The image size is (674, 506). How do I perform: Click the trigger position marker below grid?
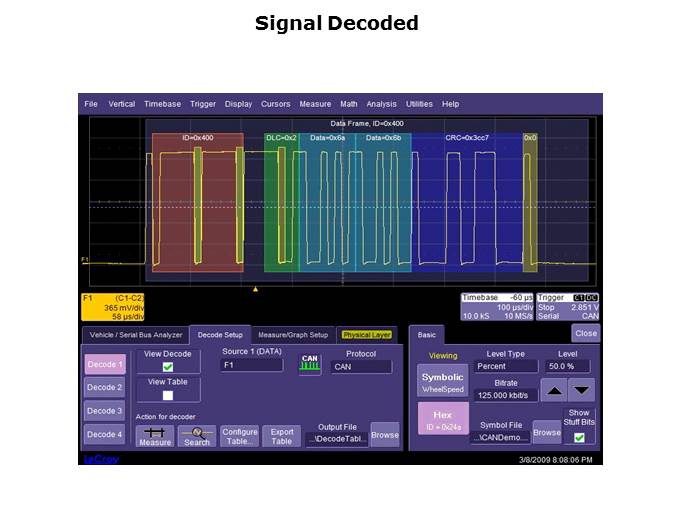(x=255, y=289)
